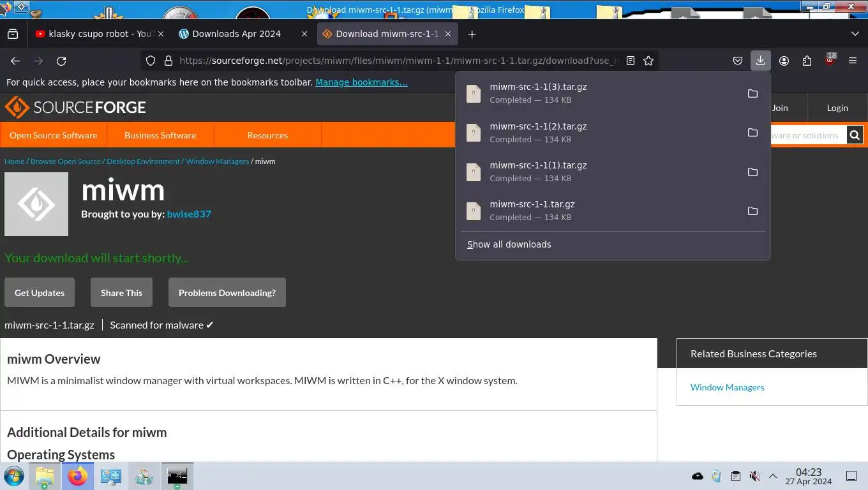Open the terminal icon in the taskbar
This screenshot has width=868, height=490.
[177, 476]
